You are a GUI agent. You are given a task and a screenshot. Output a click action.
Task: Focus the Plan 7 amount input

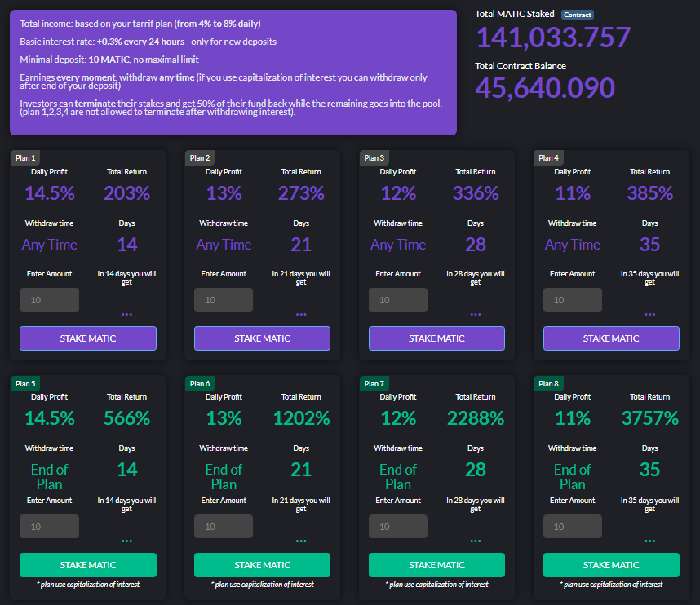coord(398,527)
